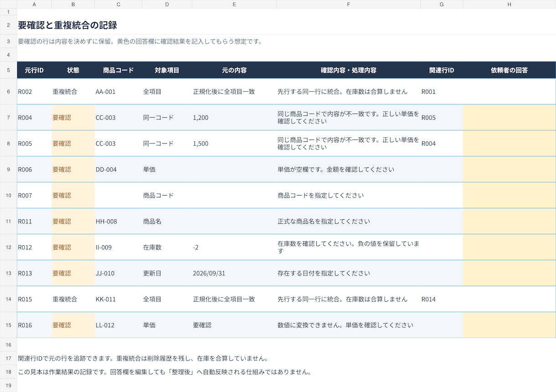The height and width of the screenshot is (392, 556).
Task: Select product code II-009
Action: 118,248
